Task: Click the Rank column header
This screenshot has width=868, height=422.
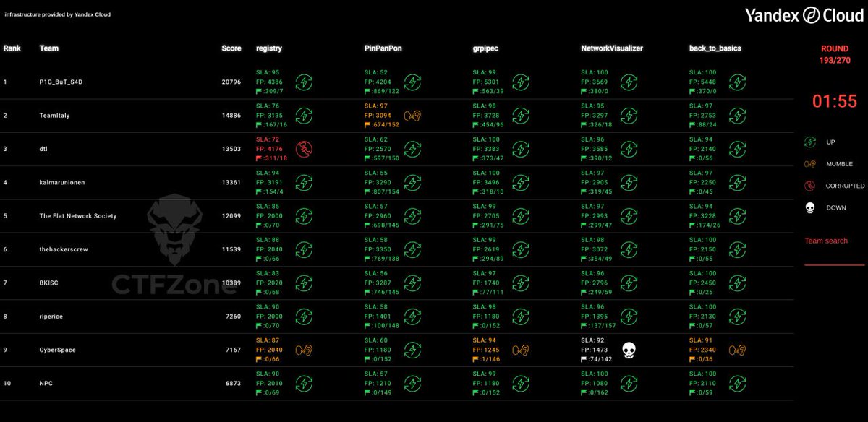Action: (x=12, y=48)
